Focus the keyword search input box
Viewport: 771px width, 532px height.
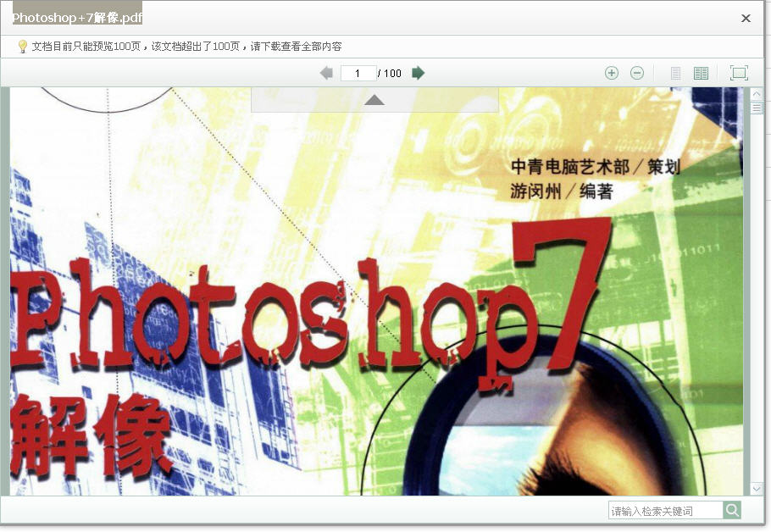pyautogui.click(x=665, y=511)
